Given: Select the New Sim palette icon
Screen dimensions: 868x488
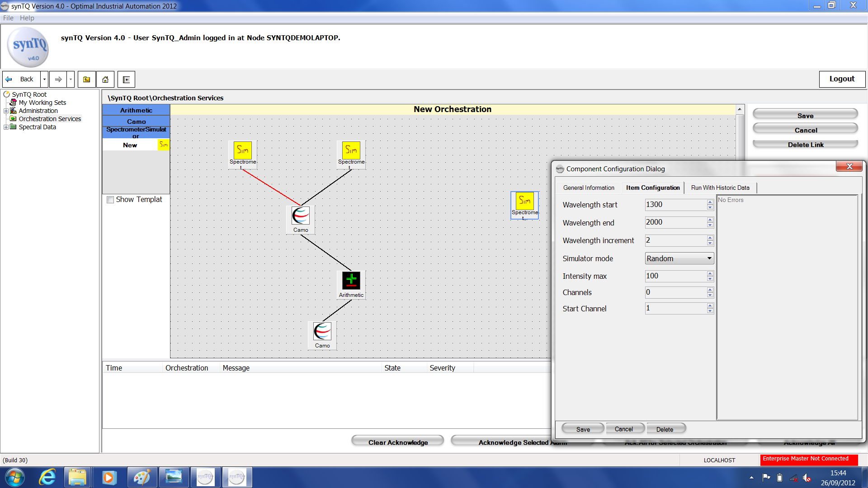Looking at the screenshot, I should coord(163,145).
